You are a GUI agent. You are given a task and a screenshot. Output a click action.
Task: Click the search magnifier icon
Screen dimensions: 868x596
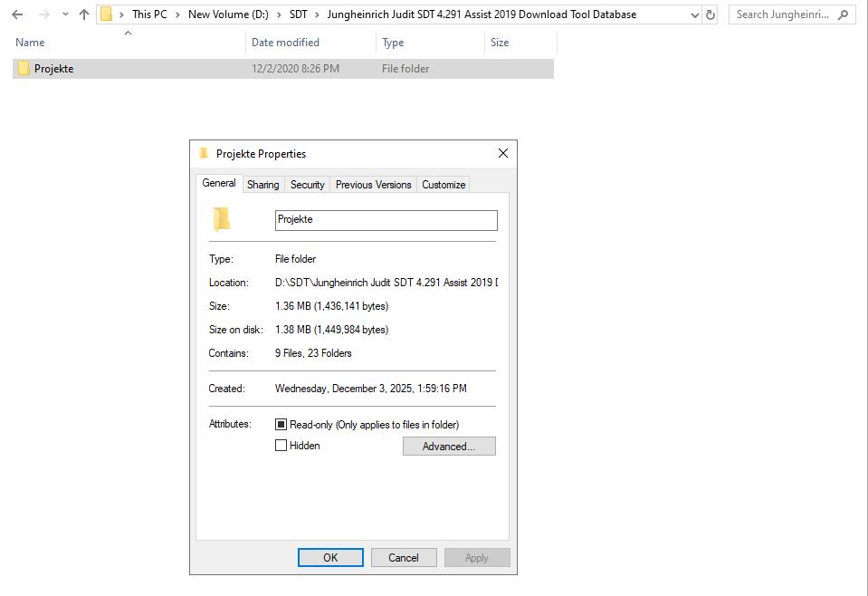point(843,15)
